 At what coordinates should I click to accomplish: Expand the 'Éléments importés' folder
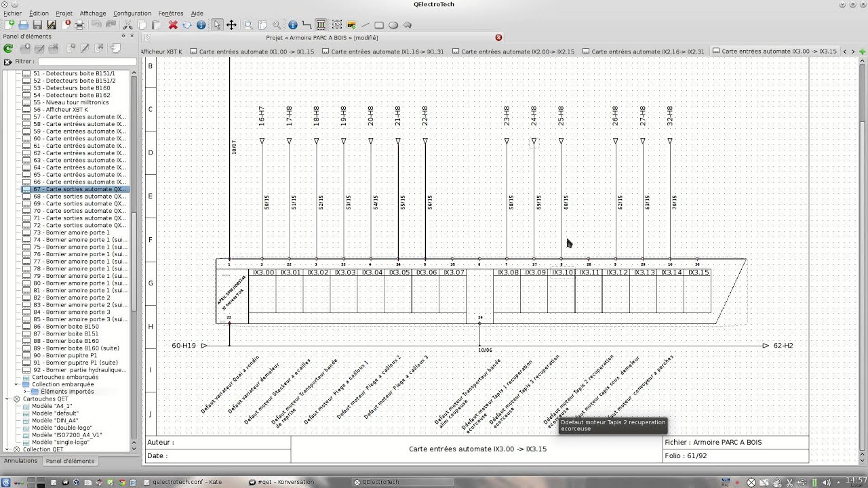tap(25, 391)
